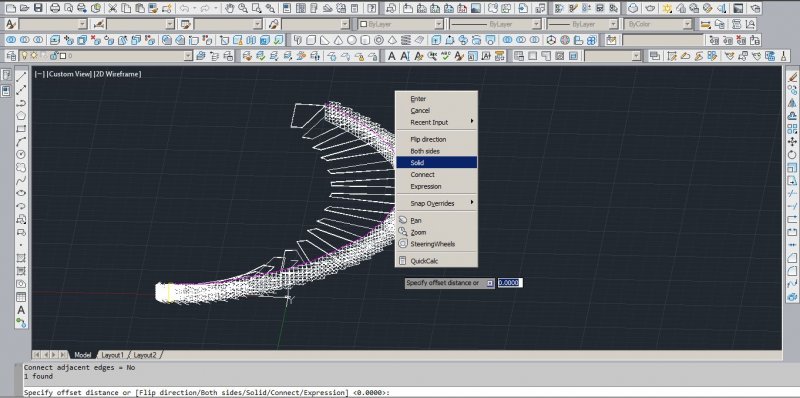Choose Solid in the context menu

click(x=436, y=163)
